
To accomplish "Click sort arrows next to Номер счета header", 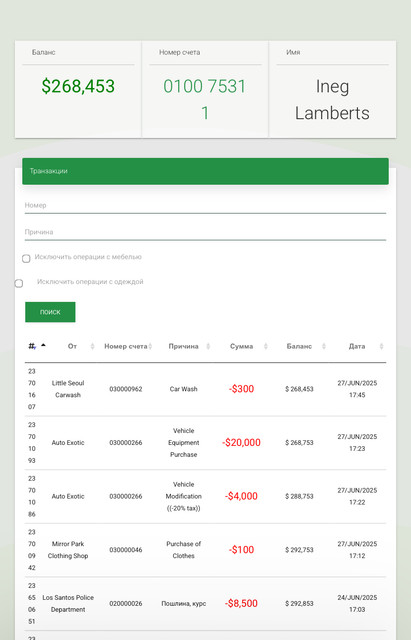I will [x=150, y=346].
